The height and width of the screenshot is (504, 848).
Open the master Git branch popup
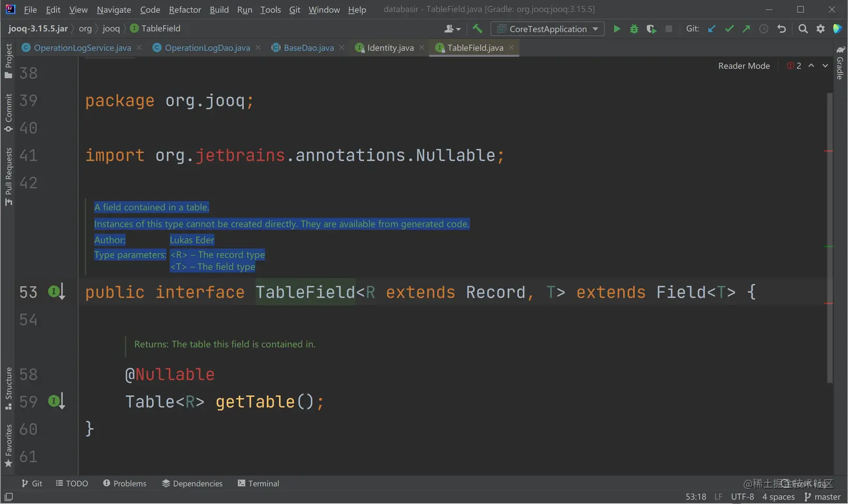coord(823,497)
